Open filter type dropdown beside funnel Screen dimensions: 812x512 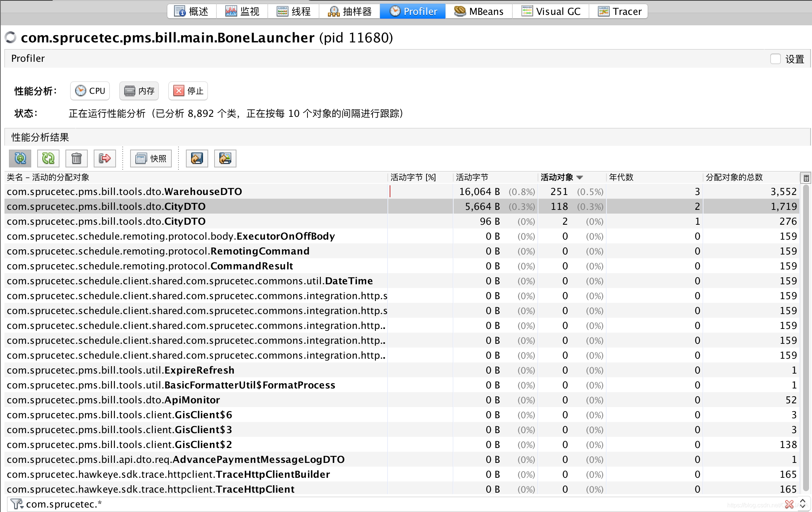(x=22, y=506)
